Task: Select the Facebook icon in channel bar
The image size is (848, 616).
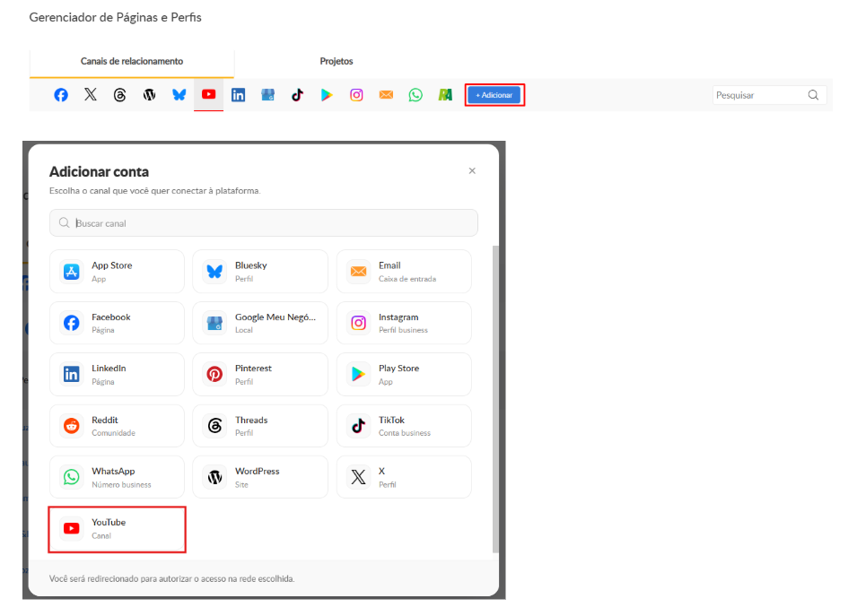Action: 61,95
